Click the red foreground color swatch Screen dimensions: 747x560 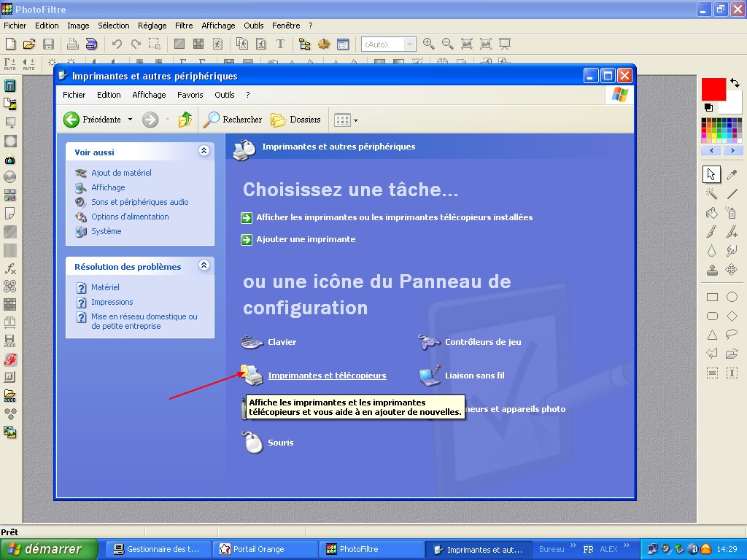tap(713, 89)
